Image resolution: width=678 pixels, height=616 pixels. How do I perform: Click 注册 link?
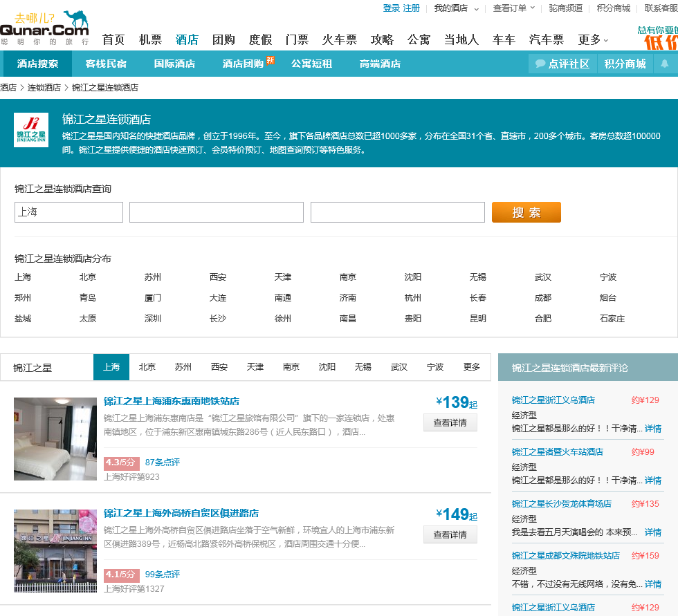(411, 8)
